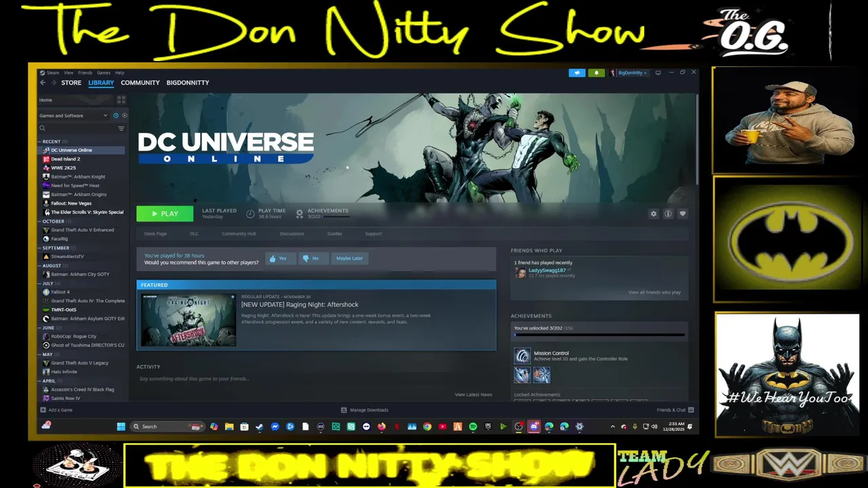Image resolution: width=868 pixels, height=488 pixels.
Task: Click the game page vertical scrollbar
Action: (x=696, y=139)
